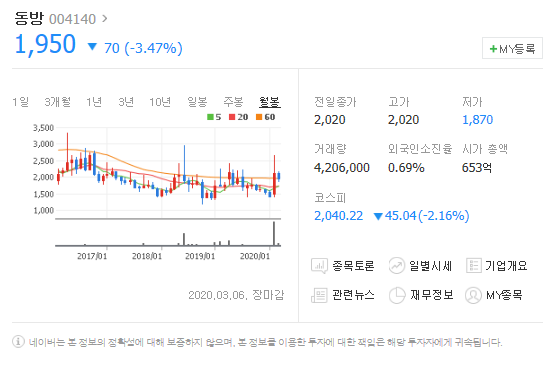Click the +MY등록 button
546x375 pixels.
(x=512, y=48)
